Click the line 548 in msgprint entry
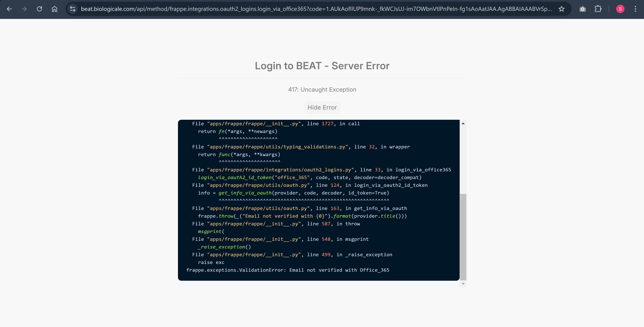644x327 pixels. click(280, 239)
